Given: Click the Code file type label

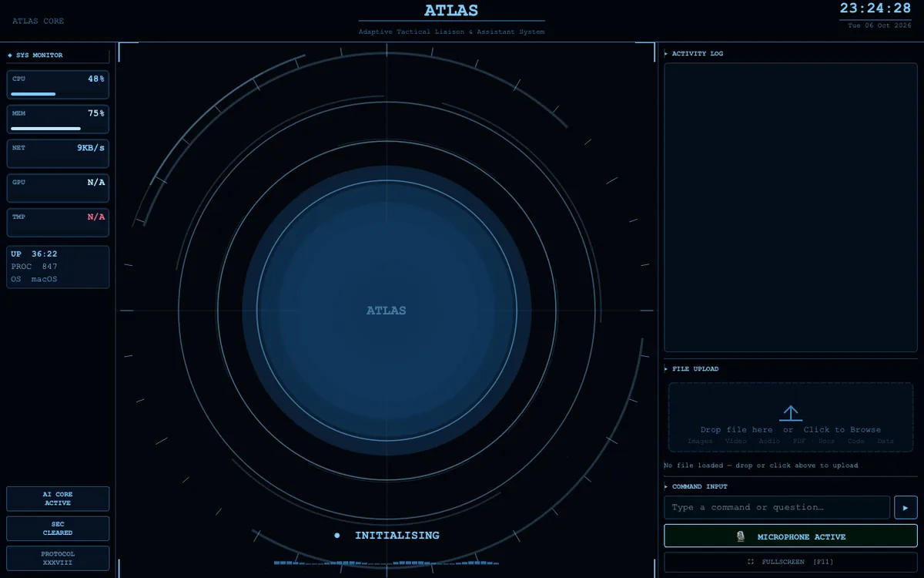Looking at the screenshot, I should click(x=856, y=442).
